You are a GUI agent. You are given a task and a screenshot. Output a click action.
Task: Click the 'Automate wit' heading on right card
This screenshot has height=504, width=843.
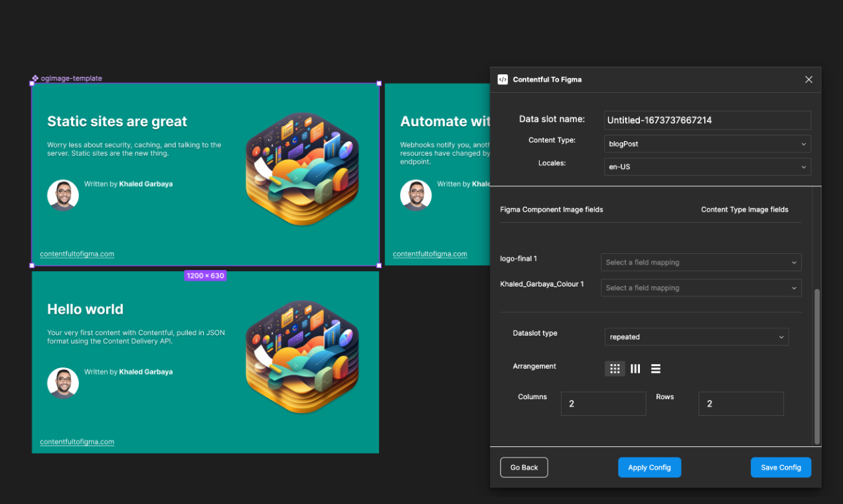click(445, 121)
